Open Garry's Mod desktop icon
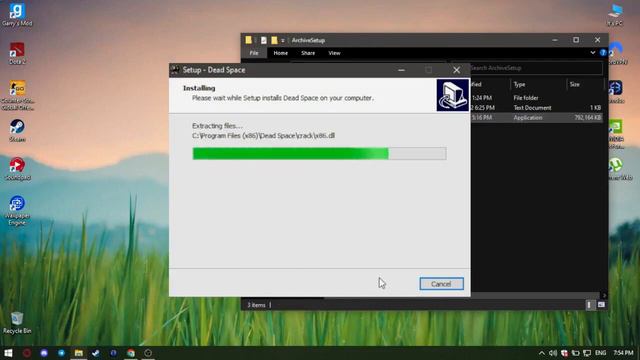 [x=17, y=15]
